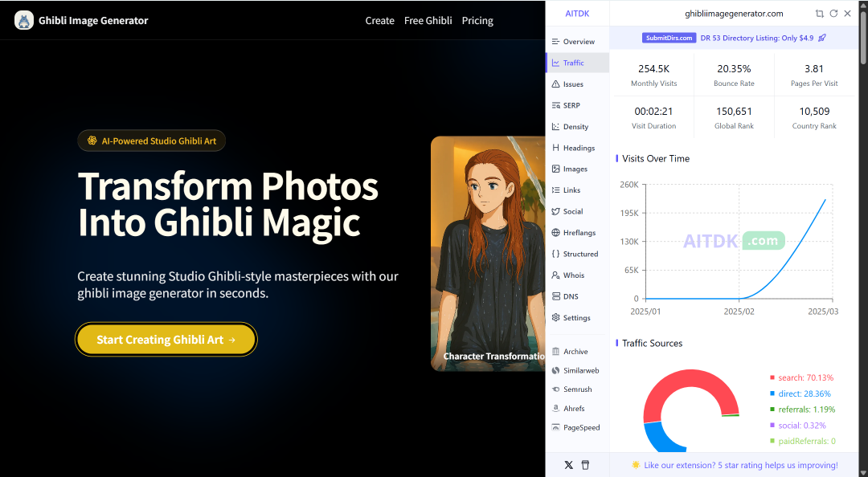The width and height of the screenshot is (868, 477).
Task: Open the Images picture icon
Action: tap(556, 169)
